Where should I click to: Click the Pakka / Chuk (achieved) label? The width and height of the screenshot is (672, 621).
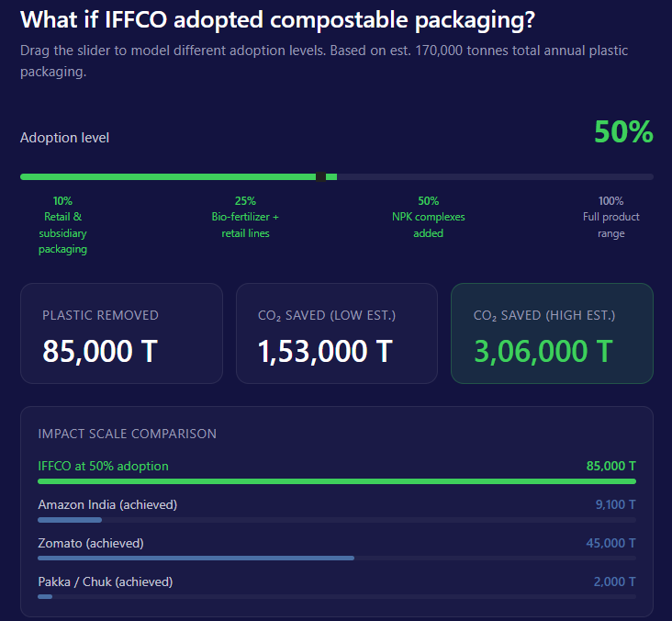click(x=105, y=581)
